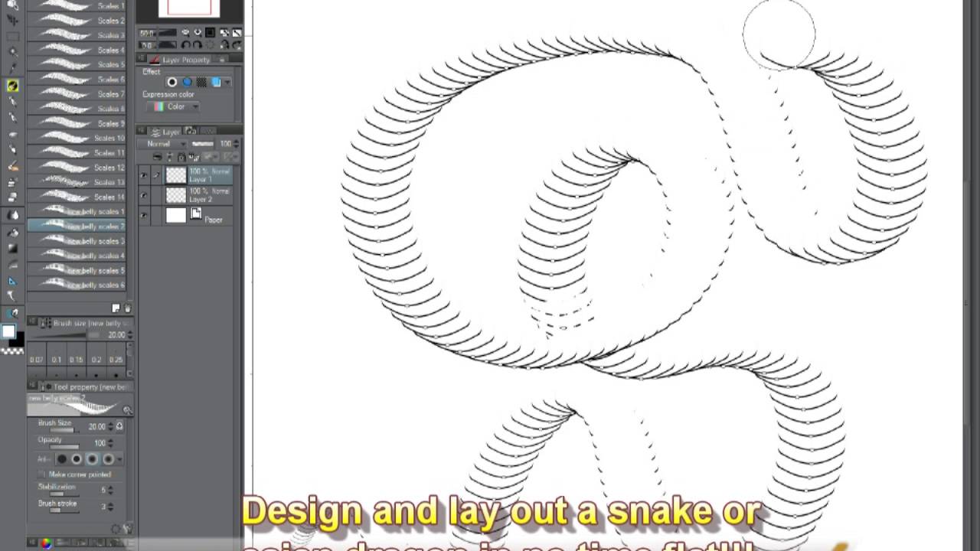Click the color wheel icon

[x=46, y=543]
